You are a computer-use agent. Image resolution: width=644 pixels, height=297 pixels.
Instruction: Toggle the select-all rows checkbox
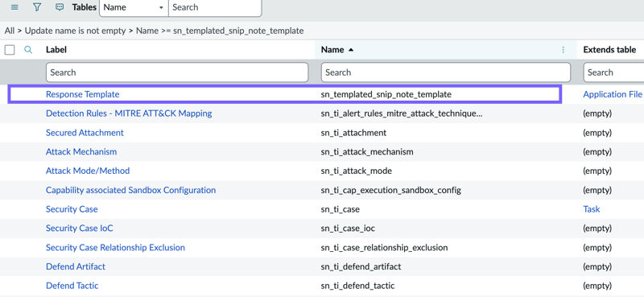pyautogui.click(x=10, y=50)
